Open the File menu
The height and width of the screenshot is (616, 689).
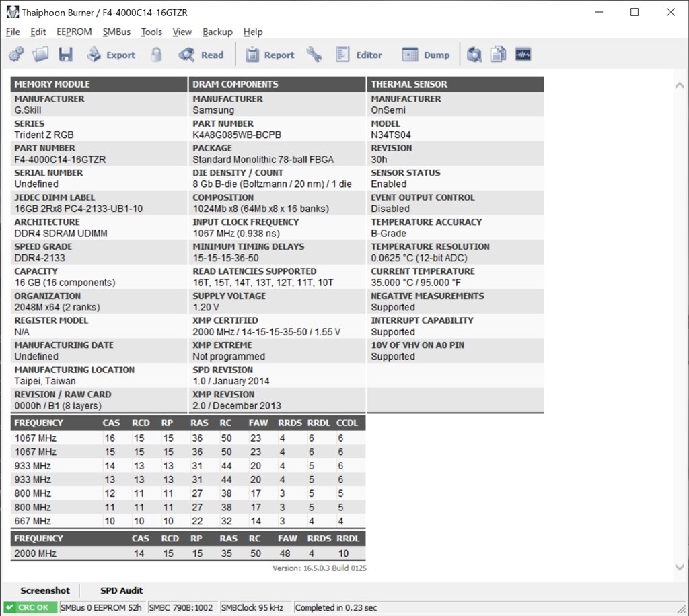(x=13, y=32)
